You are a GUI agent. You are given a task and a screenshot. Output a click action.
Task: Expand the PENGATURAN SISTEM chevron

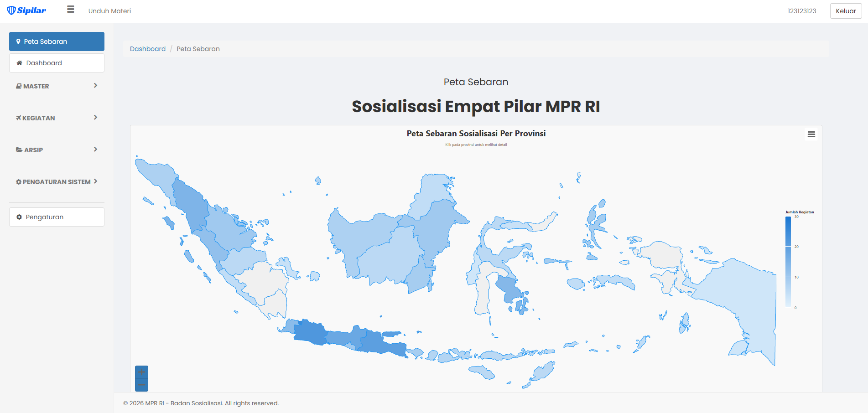(x=95, y=181)
